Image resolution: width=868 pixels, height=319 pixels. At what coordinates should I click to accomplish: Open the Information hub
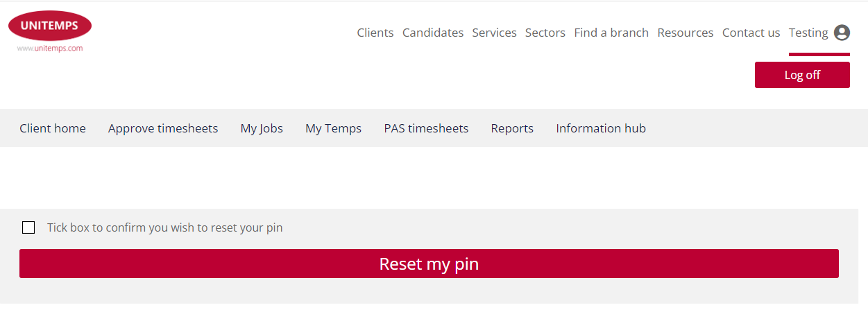601,128
